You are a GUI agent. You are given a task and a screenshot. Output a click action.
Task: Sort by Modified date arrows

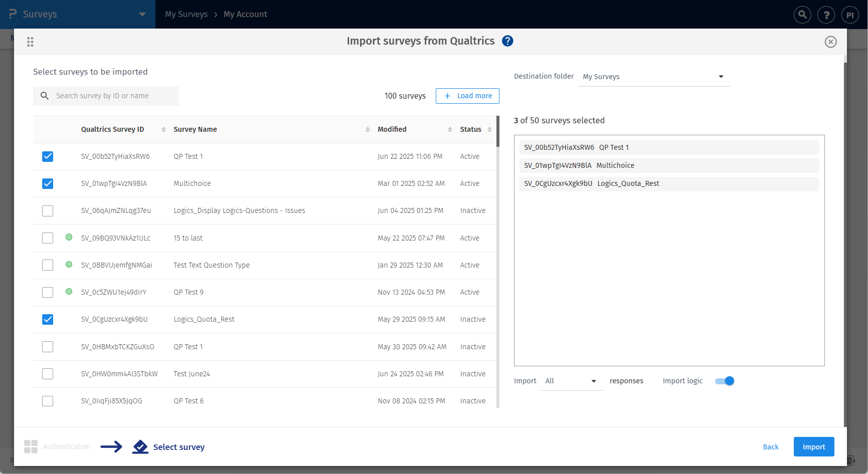pyautogui.click(x=450, y=129)
